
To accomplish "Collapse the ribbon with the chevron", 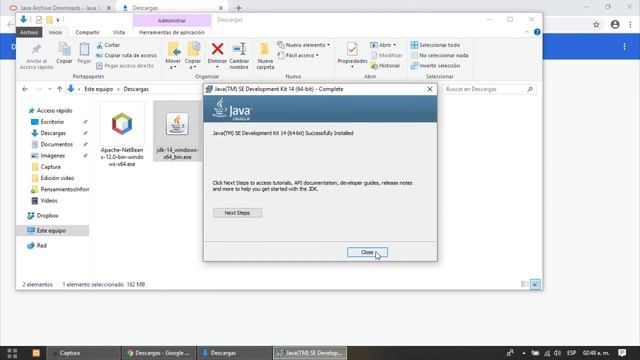I will (527, 32).
